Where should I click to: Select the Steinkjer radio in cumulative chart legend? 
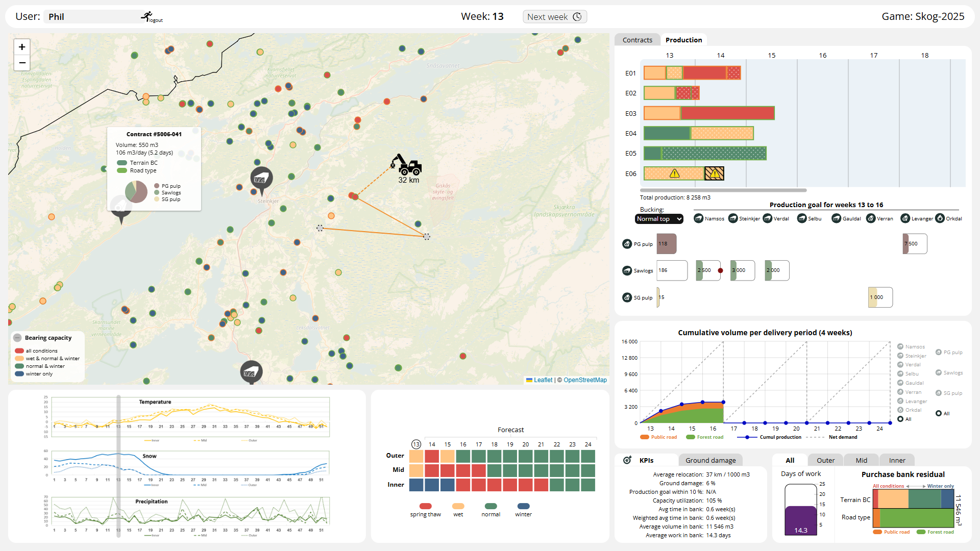[x=900, y=356]
